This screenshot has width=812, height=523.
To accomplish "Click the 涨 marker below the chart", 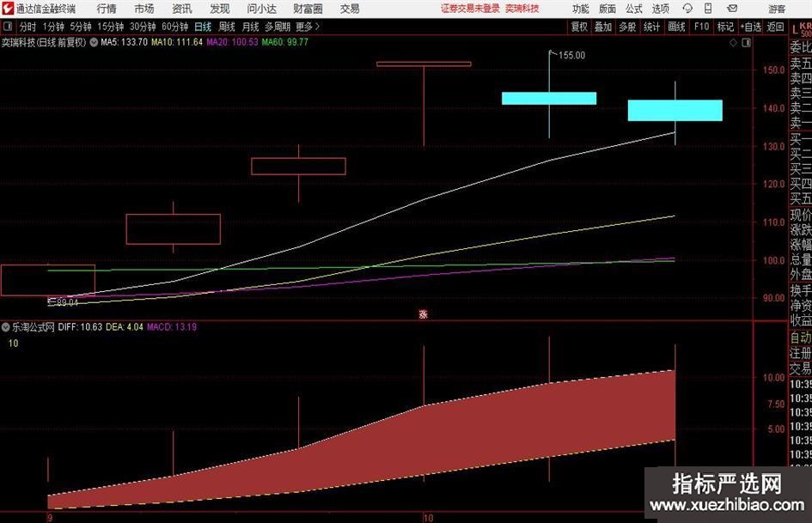I will pos(423,313).
